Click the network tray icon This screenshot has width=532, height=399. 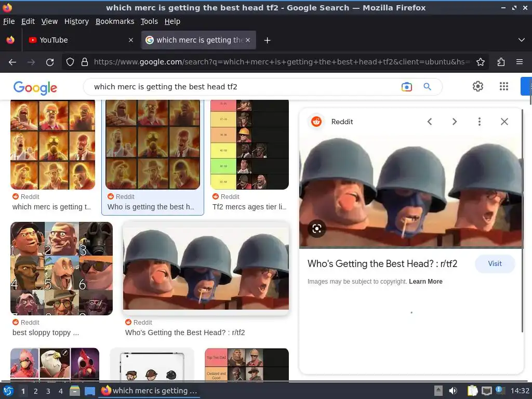[x=486, y=391]
